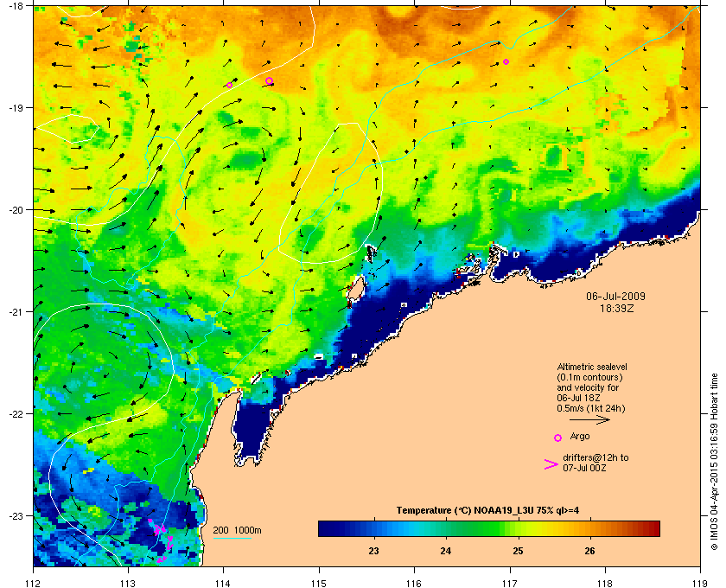Image resolution: width=726 pixels, height=588 pixels.
Task: Click the 112 longitude axis label
Action: pos(34,584)
